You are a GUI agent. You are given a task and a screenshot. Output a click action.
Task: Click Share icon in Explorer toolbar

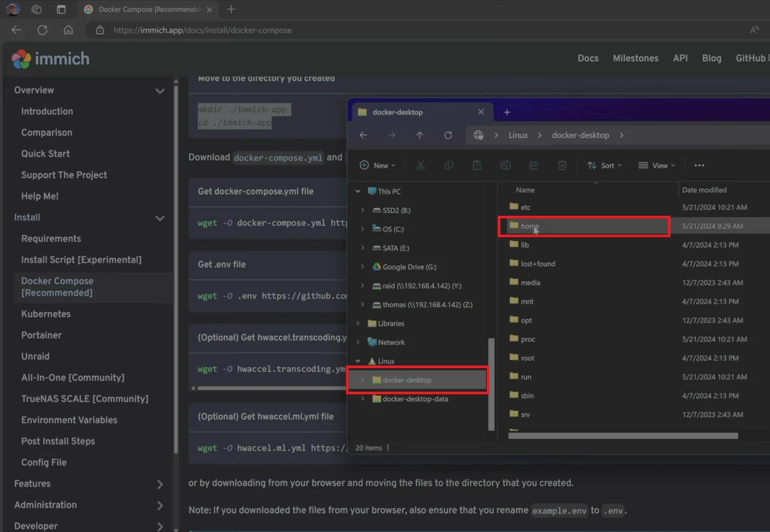[534, 165]
